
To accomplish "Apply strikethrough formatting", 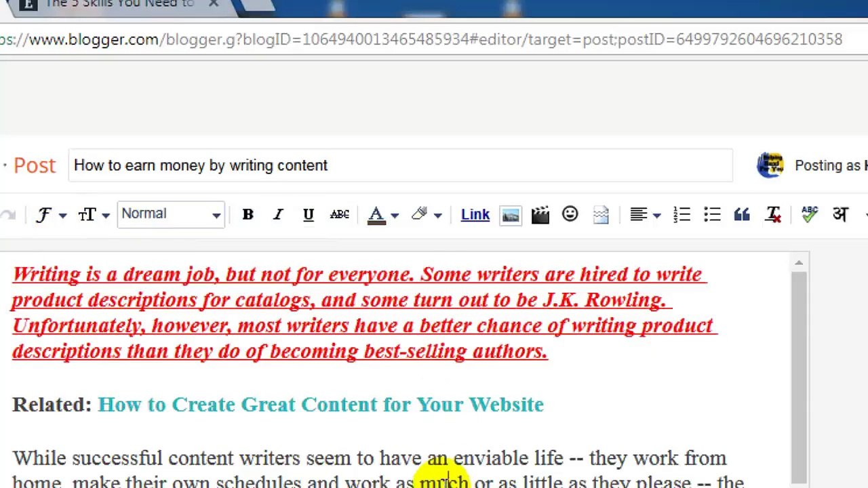I will pyautogui.click(x=339, y=215).
